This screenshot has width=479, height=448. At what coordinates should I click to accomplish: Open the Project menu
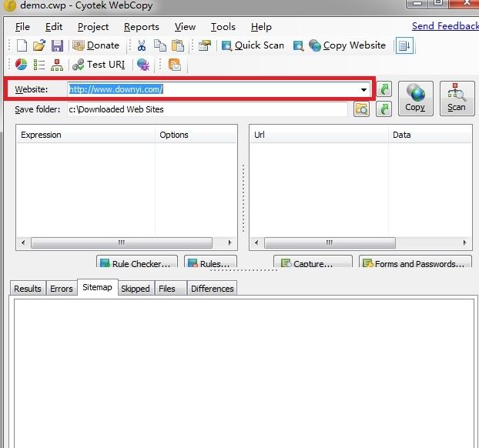(93, 27)
